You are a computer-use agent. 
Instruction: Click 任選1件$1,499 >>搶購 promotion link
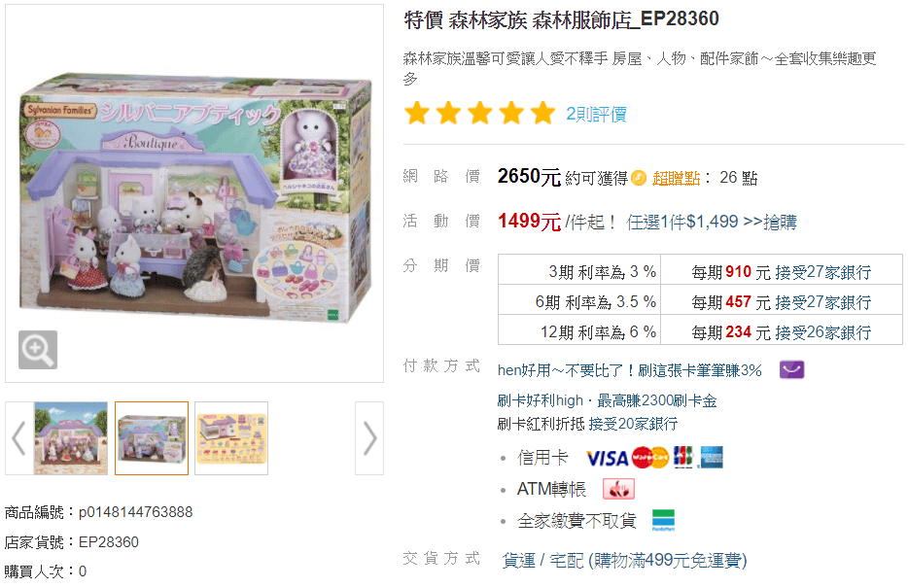(x=712, y=222)
